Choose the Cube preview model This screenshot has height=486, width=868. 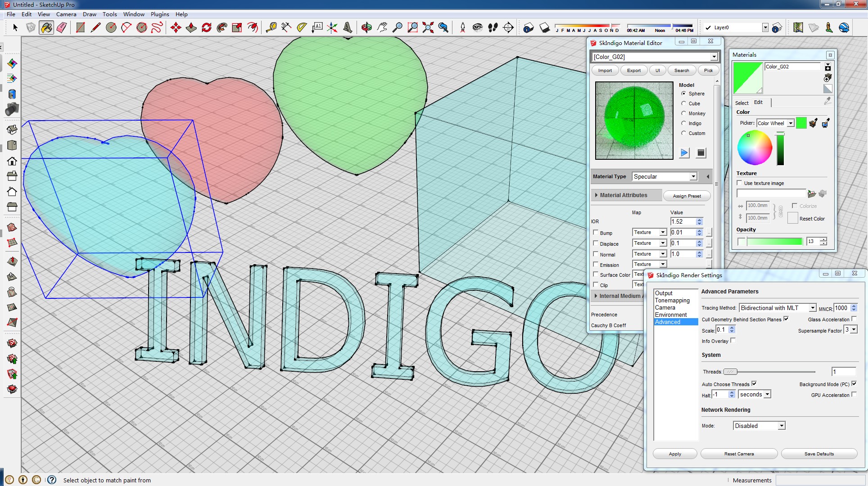(683, 103)
